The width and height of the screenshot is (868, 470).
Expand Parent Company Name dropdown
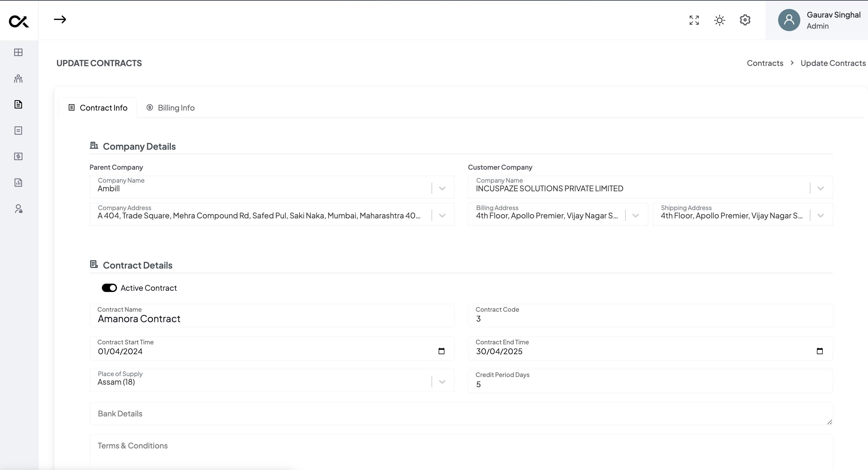[x=442, y=188]
